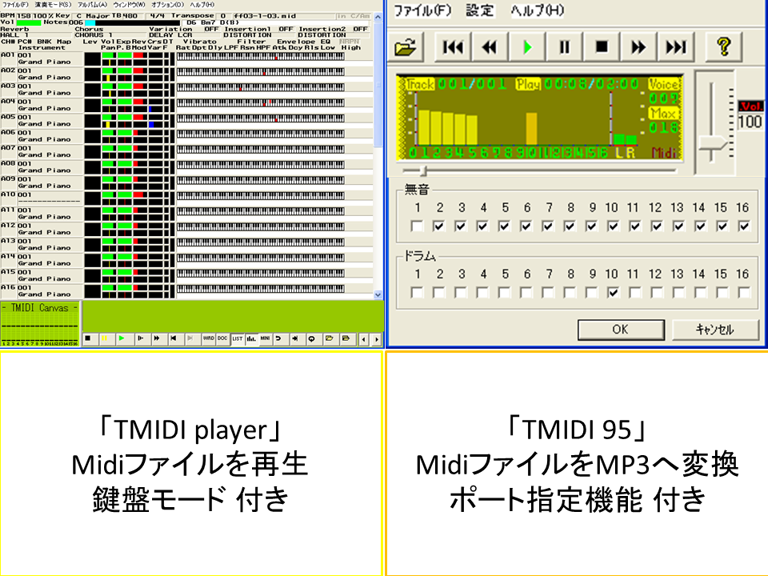Click yellow pause button in TMIDI player
Screen dimensions: 768x576
(x=104, y=338)
